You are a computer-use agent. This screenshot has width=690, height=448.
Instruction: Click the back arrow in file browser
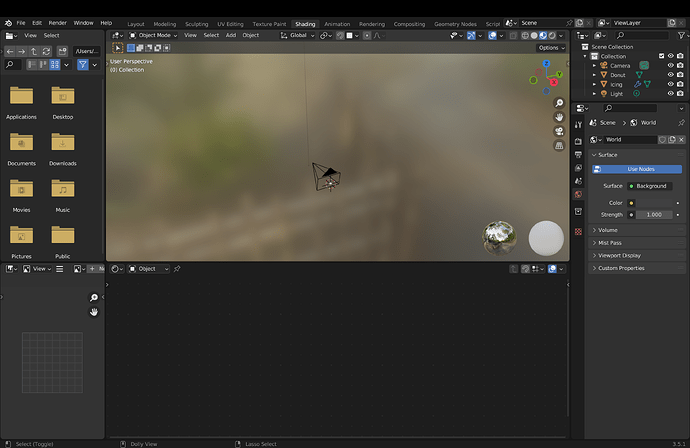[x=10, y=51]
